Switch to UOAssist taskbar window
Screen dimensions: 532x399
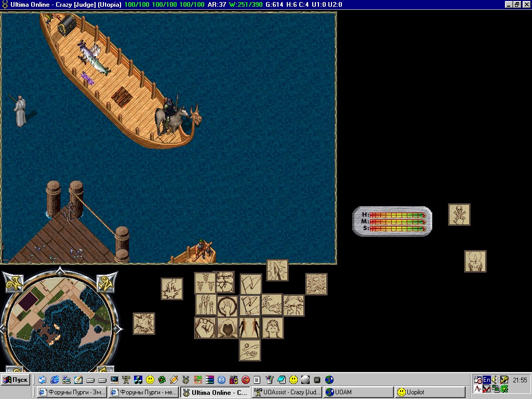[287, 392]
